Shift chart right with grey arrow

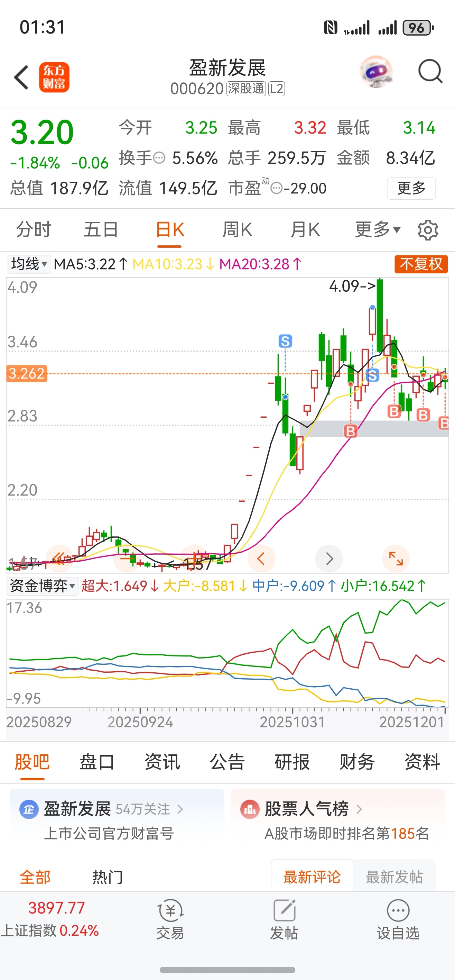click(329, 559)
